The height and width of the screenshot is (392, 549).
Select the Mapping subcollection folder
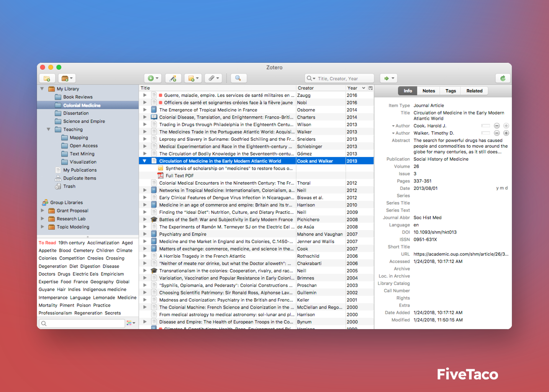coord(65,137)
